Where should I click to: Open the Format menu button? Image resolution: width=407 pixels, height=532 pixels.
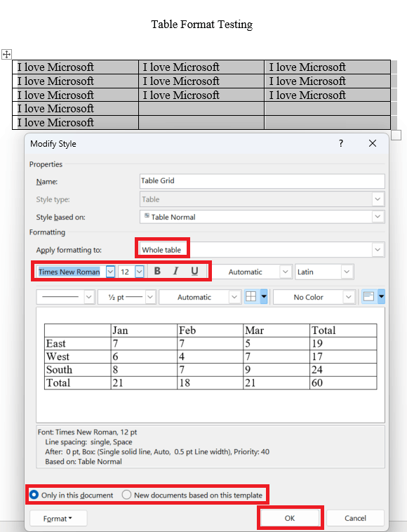[58, 519]
